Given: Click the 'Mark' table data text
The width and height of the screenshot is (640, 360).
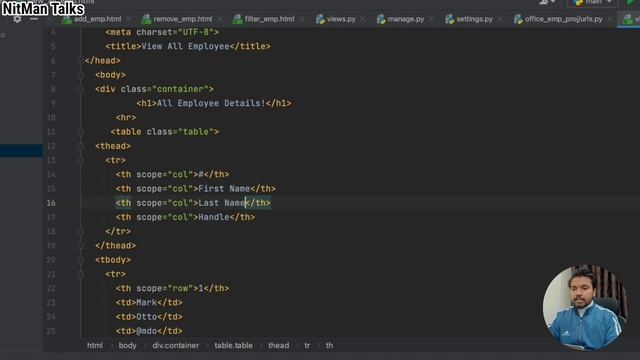Looking at the screenshot, I should pos(147,302).
